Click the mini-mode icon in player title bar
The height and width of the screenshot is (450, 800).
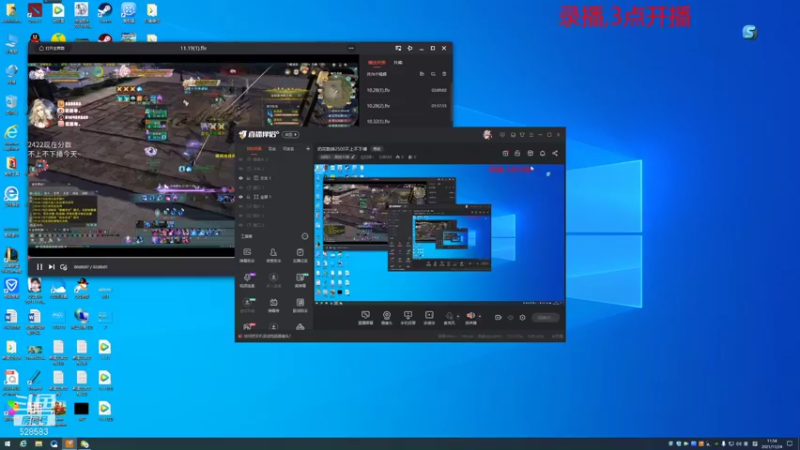[398, 48]
